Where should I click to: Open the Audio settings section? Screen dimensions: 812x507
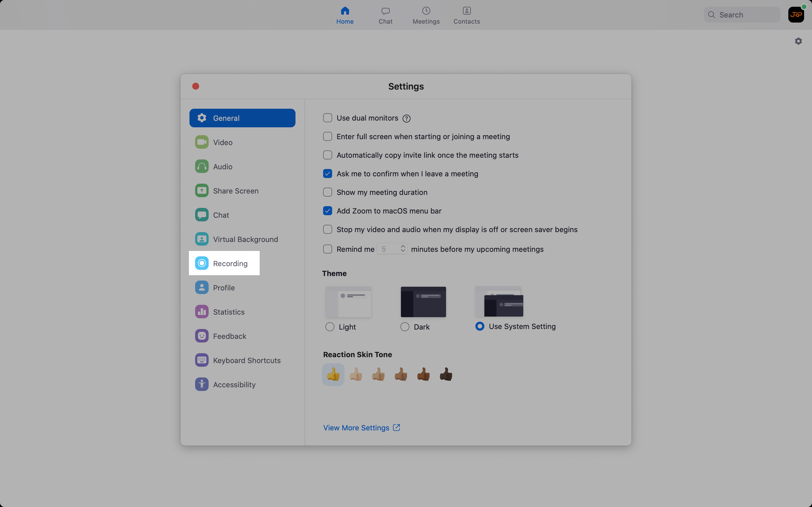click(222, 166)
